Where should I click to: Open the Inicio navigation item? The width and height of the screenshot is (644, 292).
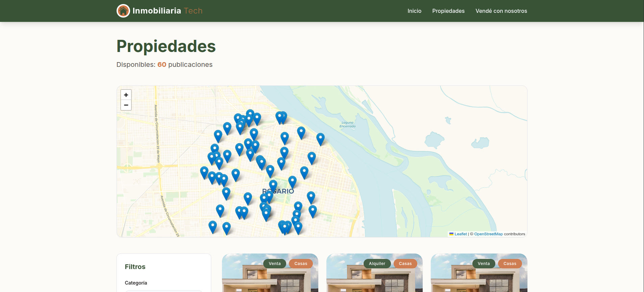point(414,11)
